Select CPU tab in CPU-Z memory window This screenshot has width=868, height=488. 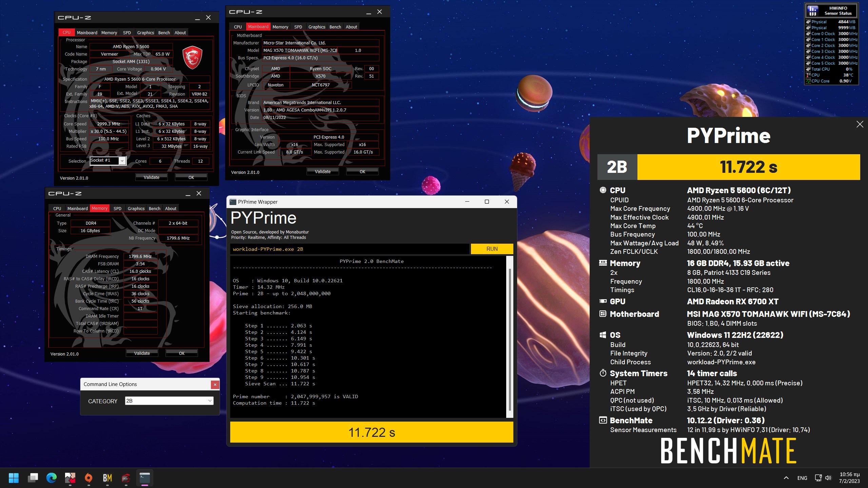[x=57, y=208]
